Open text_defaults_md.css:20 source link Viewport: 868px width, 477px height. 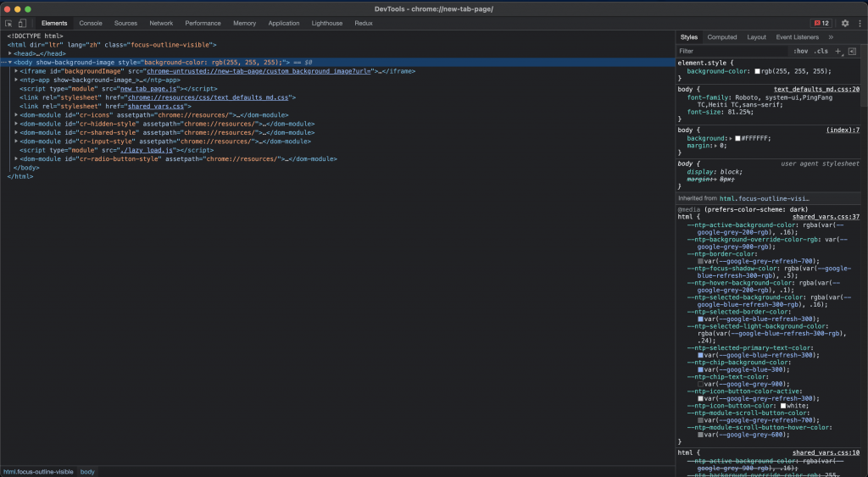tap(816, 89)
